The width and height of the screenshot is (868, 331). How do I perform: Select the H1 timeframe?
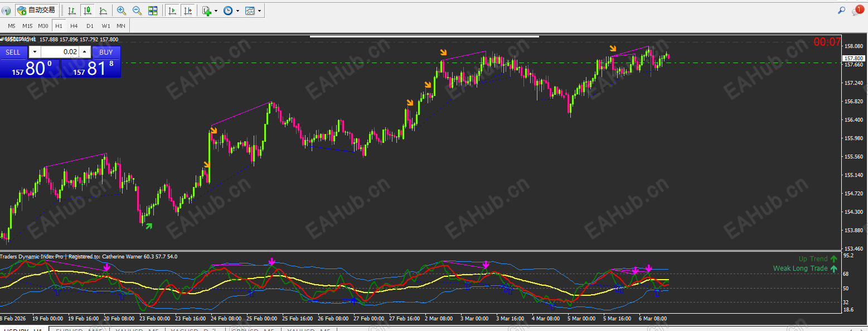(59, 26)
